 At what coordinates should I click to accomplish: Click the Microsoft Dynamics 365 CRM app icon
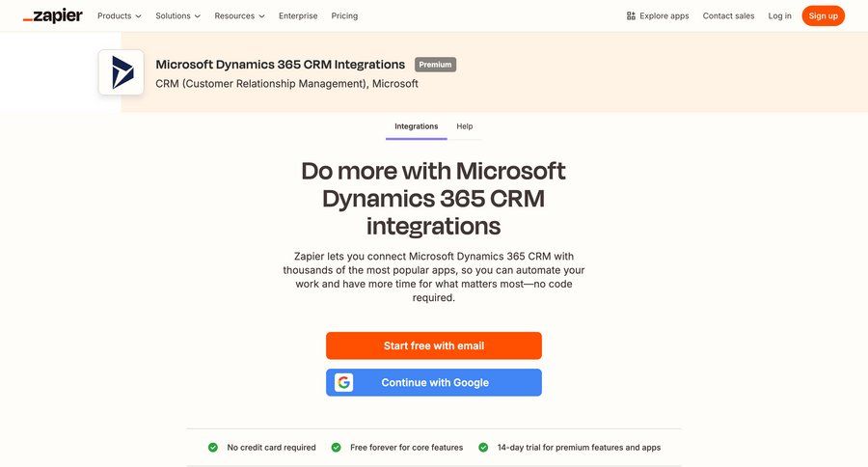pos(122,72)
